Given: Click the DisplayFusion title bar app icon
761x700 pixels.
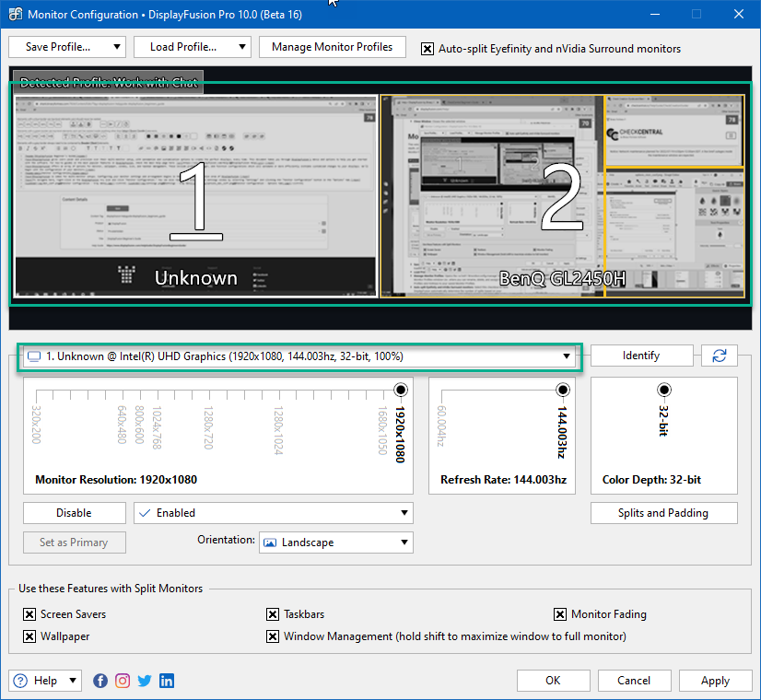Looking at the screenshot, I should tap(15, 14).
